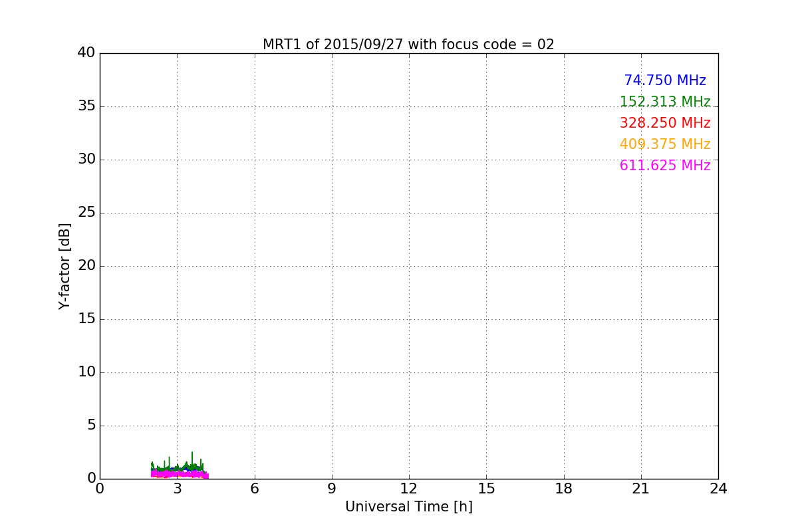Click the 'Universal Time [h]' axis label
798x532 pixels.
coord(409,507)
